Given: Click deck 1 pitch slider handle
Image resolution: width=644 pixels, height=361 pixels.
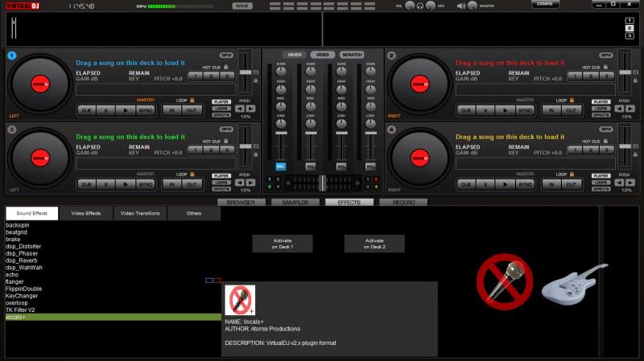Looking at the screenshot, I should pyautogui.click(x=246, y=72).
